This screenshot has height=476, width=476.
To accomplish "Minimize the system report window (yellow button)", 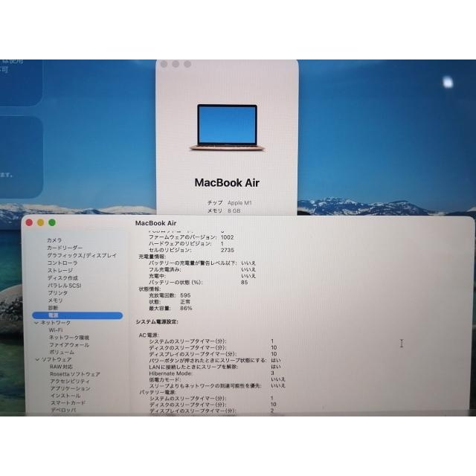I will [41, 222].
